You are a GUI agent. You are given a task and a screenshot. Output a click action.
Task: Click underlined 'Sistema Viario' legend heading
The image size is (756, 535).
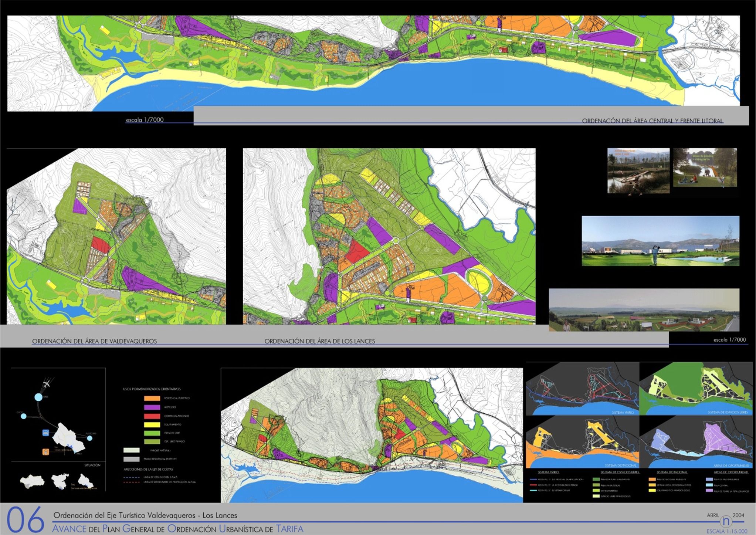(x=549, y=472)
